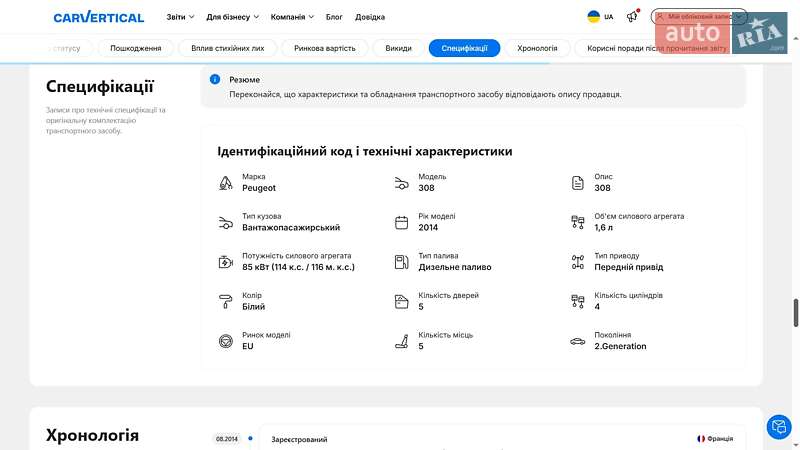Click the Зареєстрований chronology entry
This screenshot has width=800, height=450.
click(x=299, y=439)
